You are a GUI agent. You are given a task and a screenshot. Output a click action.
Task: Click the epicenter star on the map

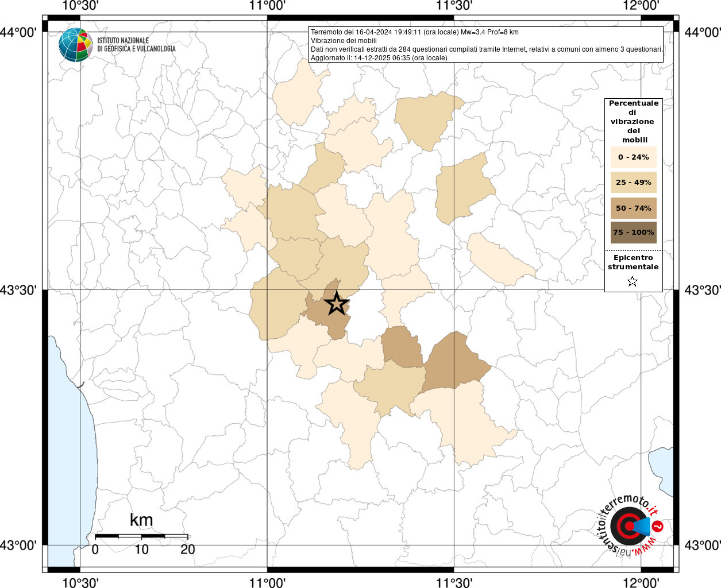[x=337, y=303]
